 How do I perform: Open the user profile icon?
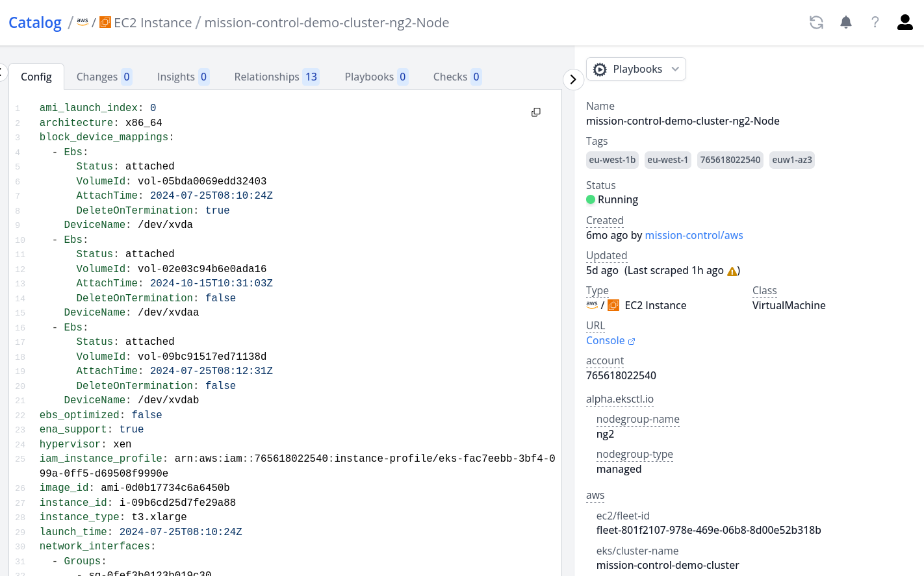coord(905,23)
